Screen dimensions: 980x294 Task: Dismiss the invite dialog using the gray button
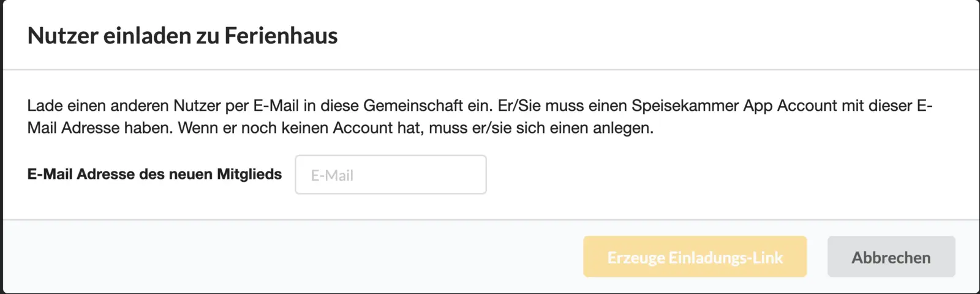(x=891, y=257)
